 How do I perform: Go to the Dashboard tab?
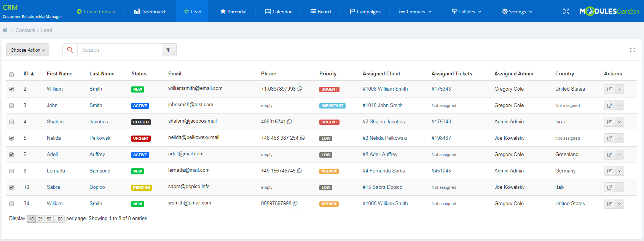(x=150, y=11)
